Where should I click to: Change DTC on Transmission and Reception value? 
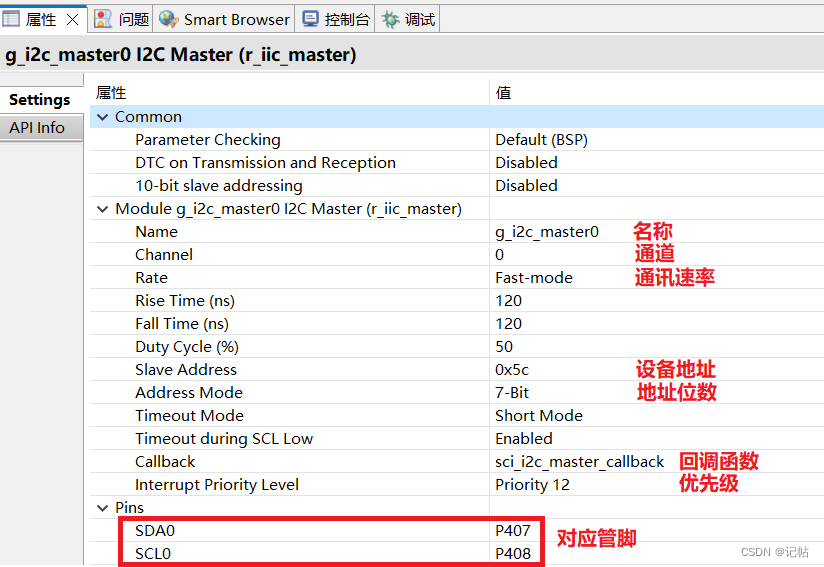pyautogui.click(x=526, y=162)
